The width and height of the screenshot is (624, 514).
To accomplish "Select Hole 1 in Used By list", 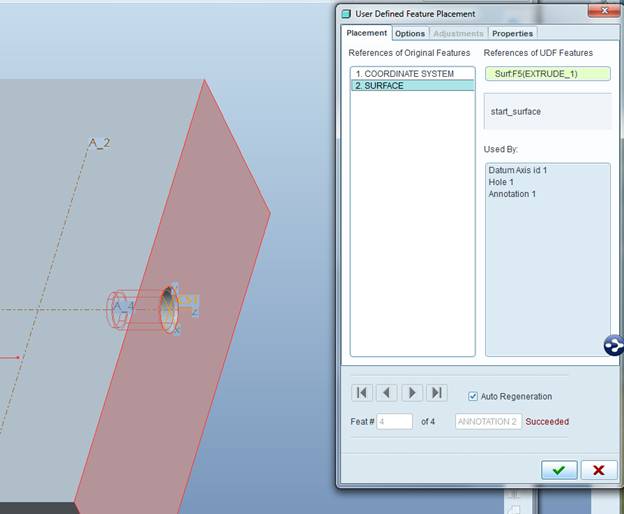I will point(507,182).
